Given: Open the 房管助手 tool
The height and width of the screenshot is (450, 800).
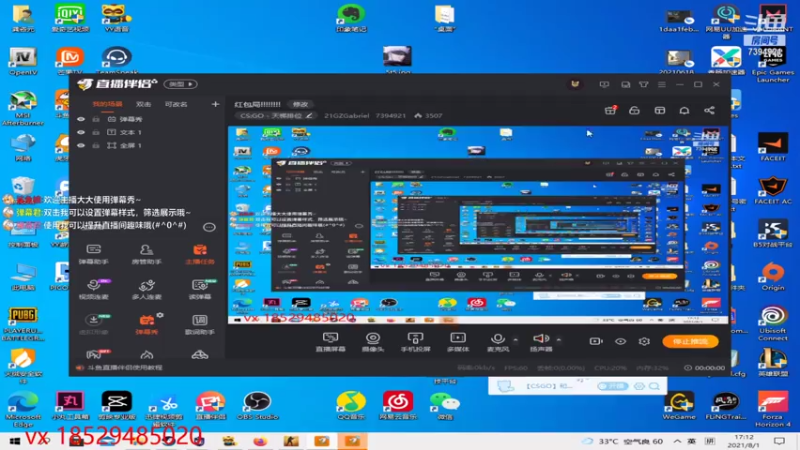Looking at the screenshot, I should click(x=146, y=254).
